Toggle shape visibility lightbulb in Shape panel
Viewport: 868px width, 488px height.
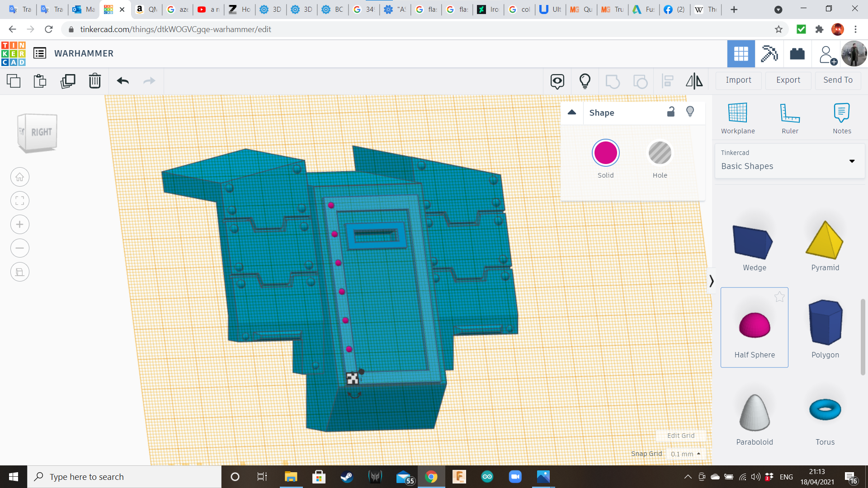tap(690, 112)
